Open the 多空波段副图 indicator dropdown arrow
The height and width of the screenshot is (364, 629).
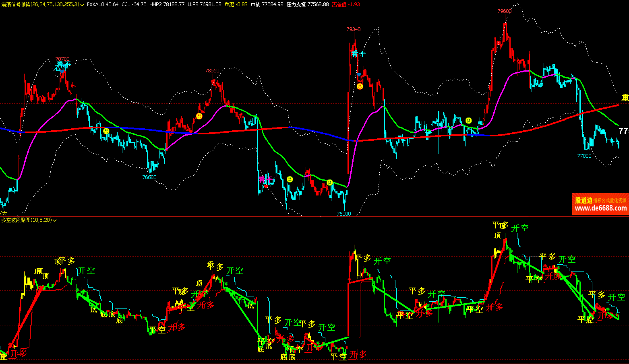click(x=55, y=220)
